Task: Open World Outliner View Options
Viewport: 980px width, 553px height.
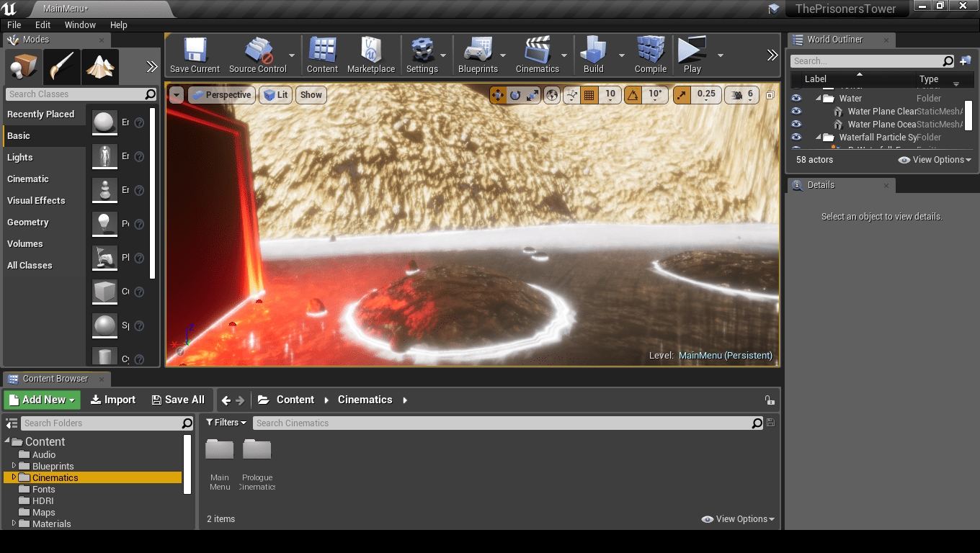Action: tap(935, 160)
